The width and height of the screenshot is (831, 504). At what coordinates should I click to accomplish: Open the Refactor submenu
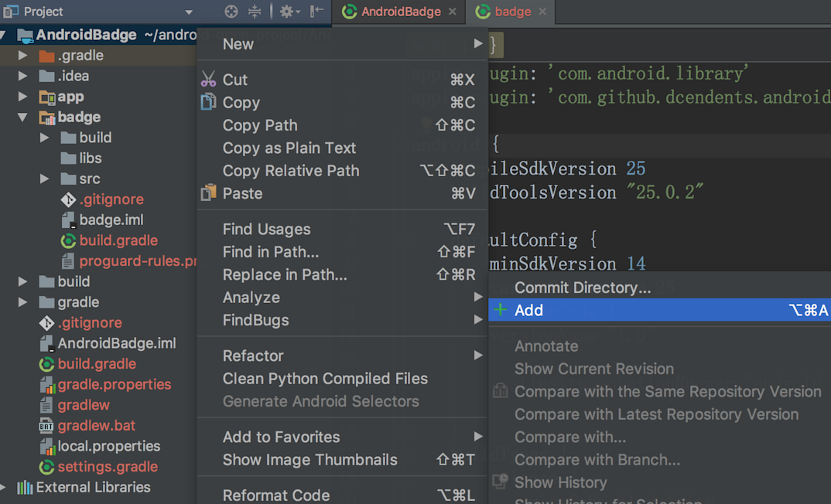click(x=342, y=356)
